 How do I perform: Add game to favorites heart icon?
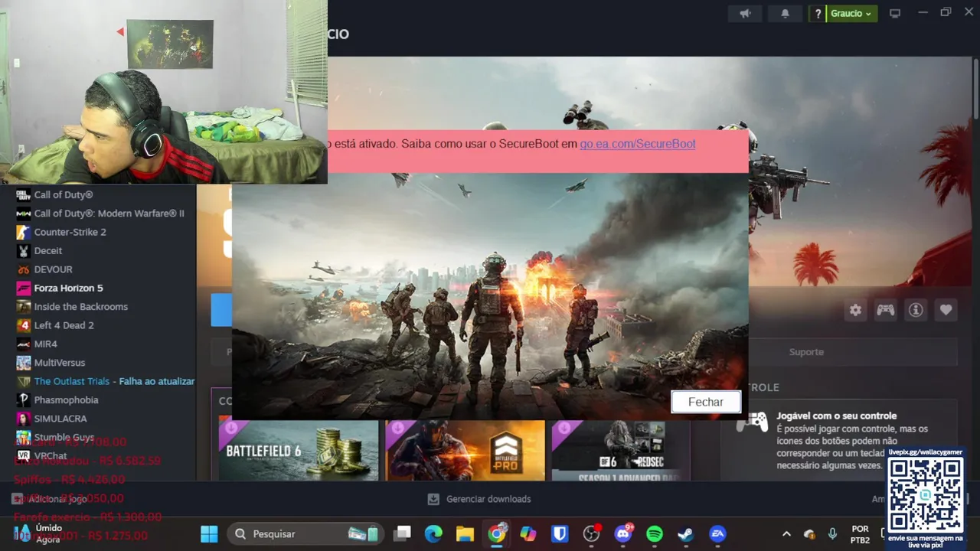(x=946, y=310)
